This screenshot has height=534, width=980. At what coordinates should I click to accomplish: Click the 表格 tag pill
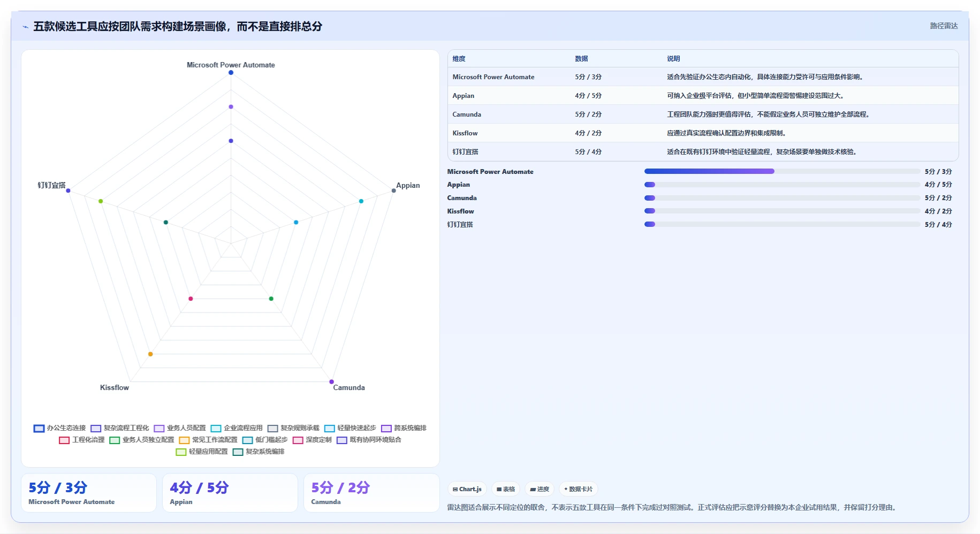tap(506, 489)
